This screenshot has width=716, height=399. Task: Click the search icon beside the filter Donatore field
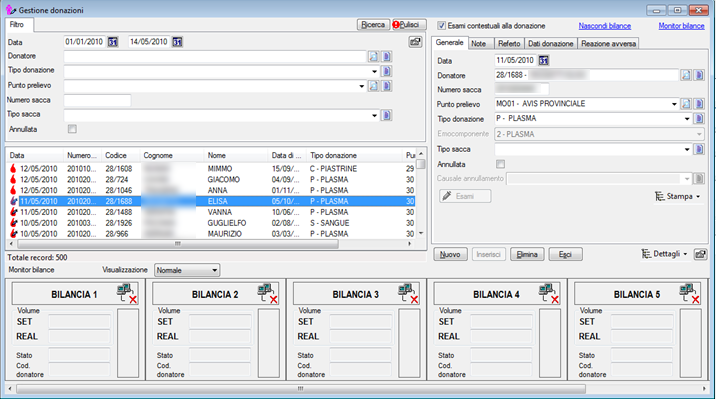(374, 57)
